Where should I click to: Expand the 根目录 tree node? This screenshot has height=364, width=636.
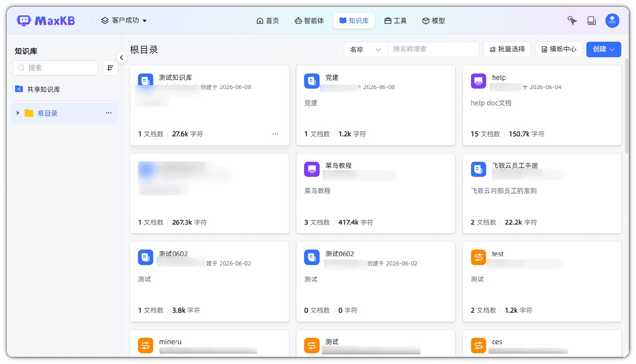coord(18,113)
